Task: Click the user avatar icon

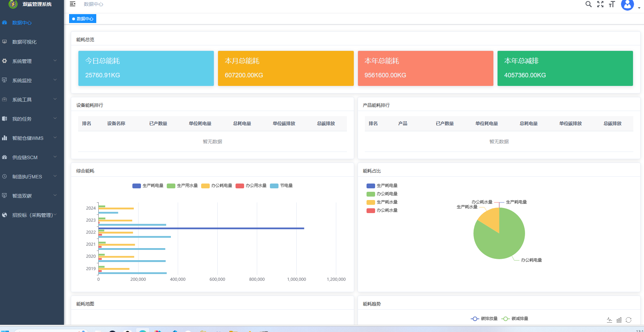Action: (627, 4)
